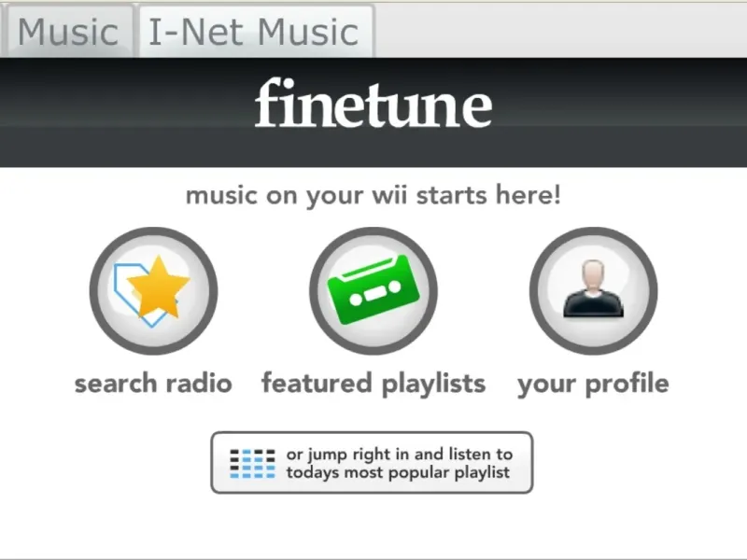Viewport: 747px width, 560px height.
Task: Open featured playlists via green cassette icon
Action: (x=373, y=291)
